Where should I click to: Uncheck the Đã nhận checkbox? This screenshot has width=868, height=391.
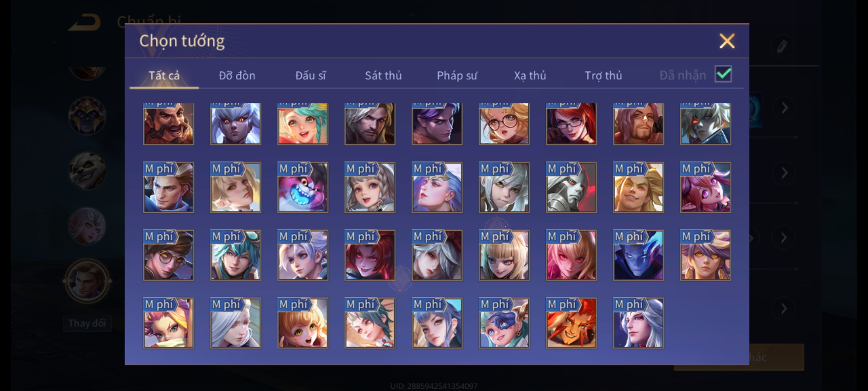click(723, 74)
